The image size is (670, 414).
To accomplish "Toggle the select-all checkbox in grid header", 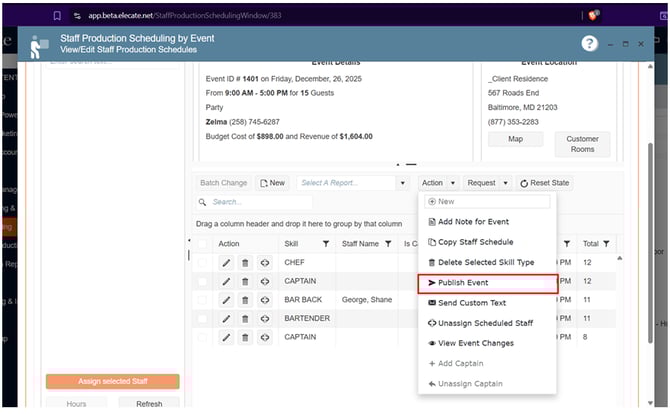I will pos(204,243).
